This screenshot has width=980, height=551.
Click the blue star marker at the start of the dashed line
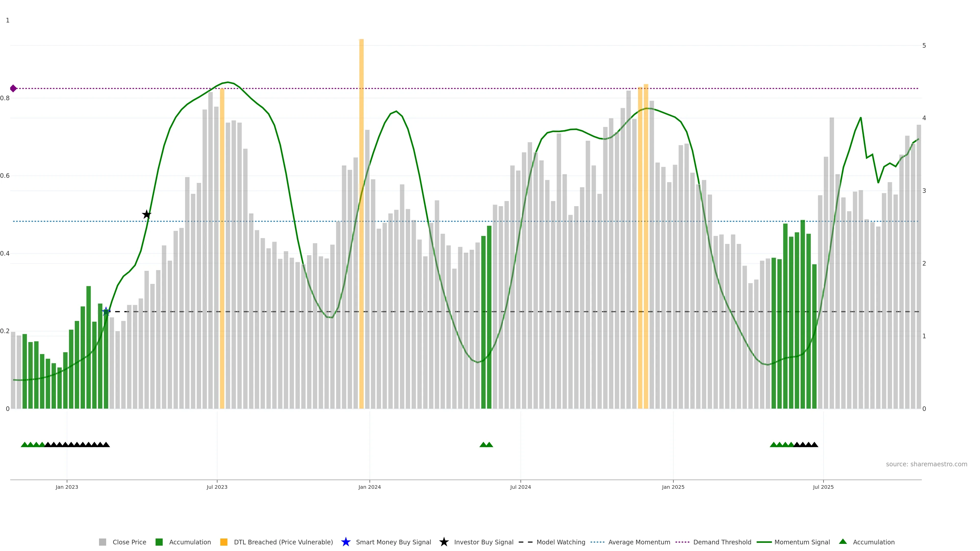point(106,311)
